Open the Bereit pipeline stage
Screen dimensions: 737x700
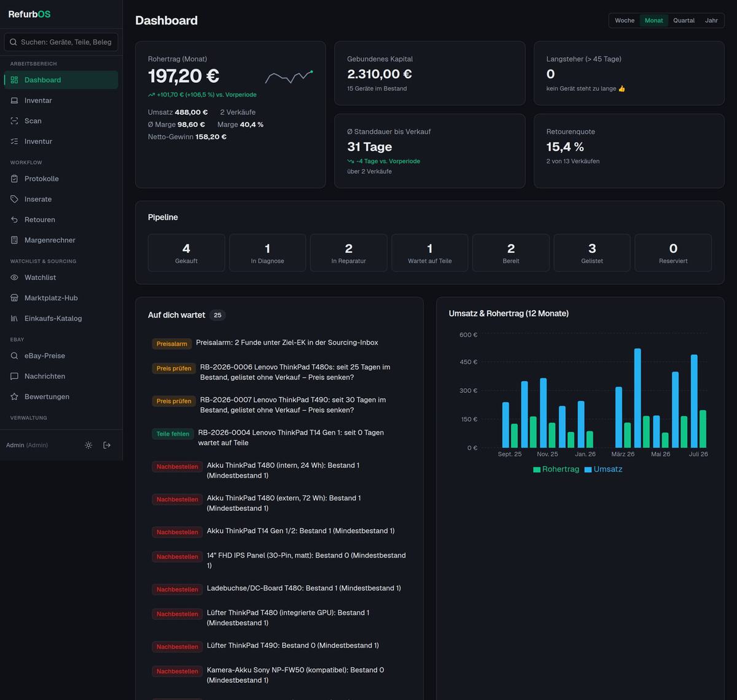click(x=511, y=252)
